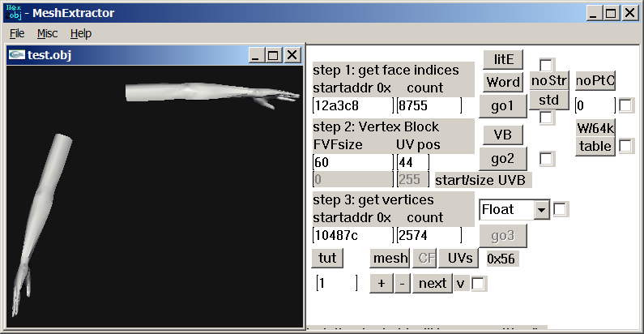Click the MeshExtractor app icon in title bar
Viewport: 644px width, 334px height.
[x=14, y=13]
